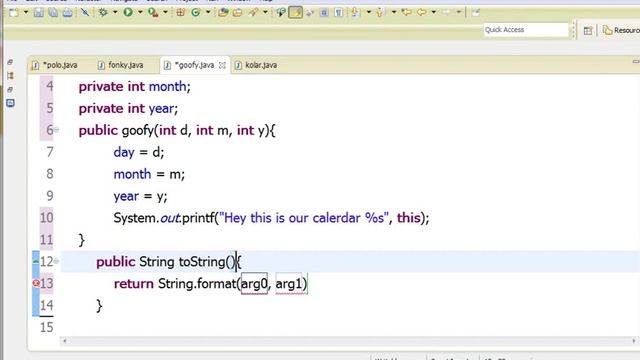
Task: Click 'year = y;' on line 9
Action: [x=140, y=196]
